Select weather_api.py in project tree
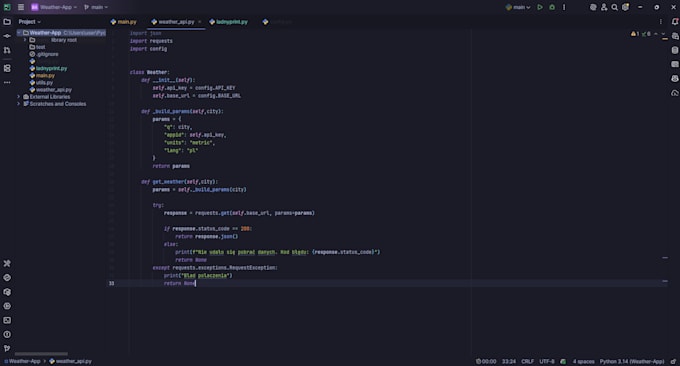The width and height of the screenshot is (680, 366). click(x=51, y=90)
